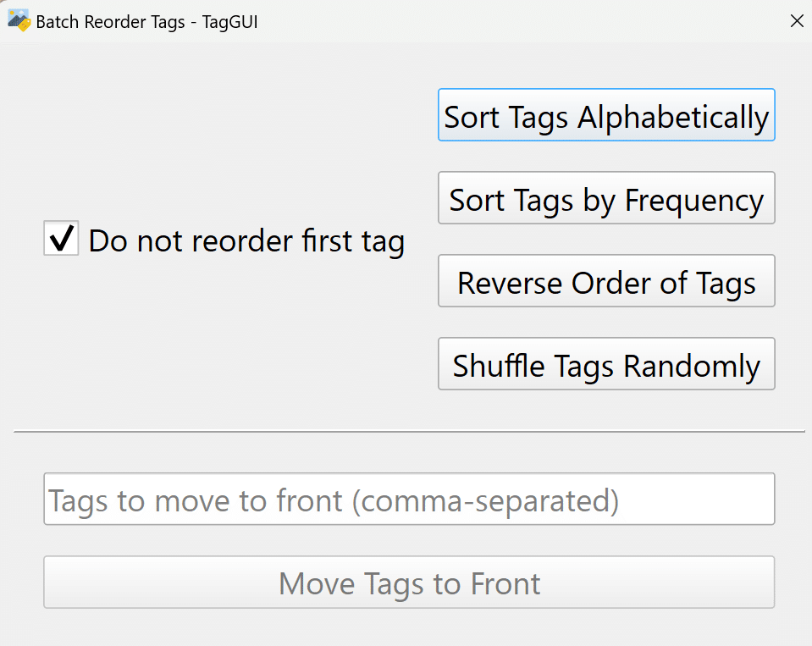This screenshot has height=646, width=812.
Task: Click Sort Tags Alphabetically
Action: click(x=606, y=115)
